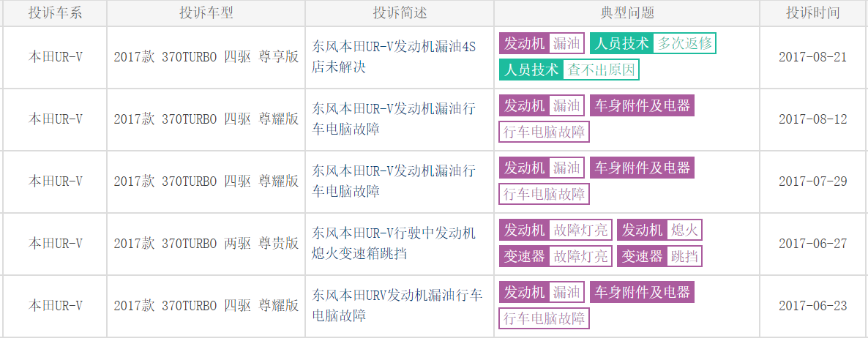Select the 人员技术 查不出原因 tag
Screen dimensions: 868x341
pyautogui.click(x=569, y=70)
